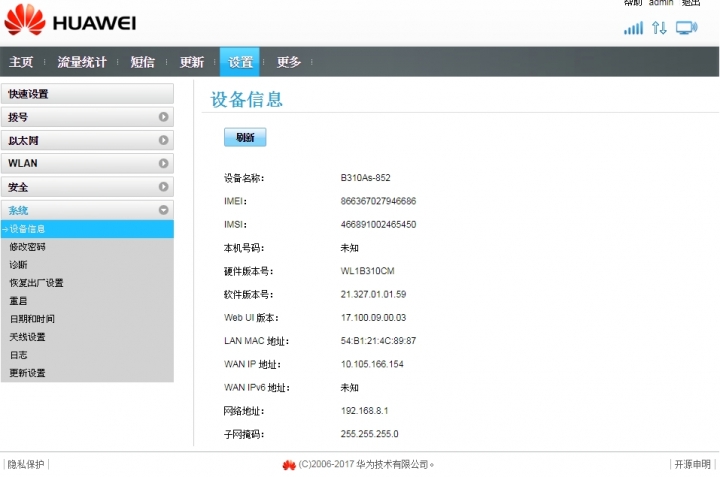720x477 pixels.
Task: Open 诊断 in the system menu
Action: 18,265
